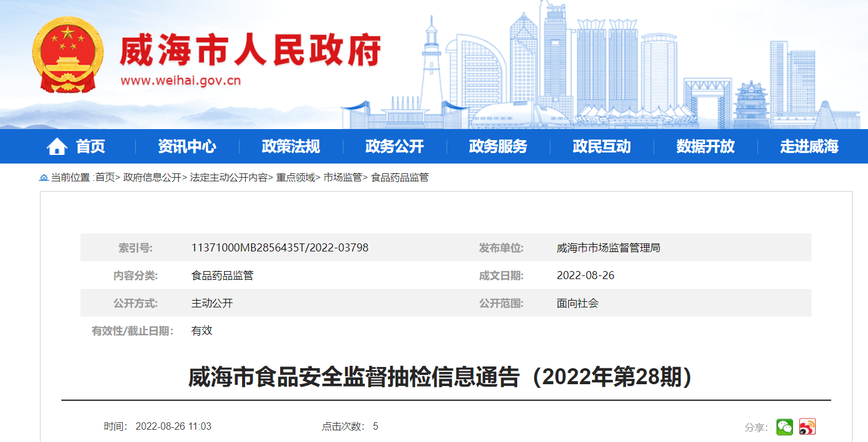Go to 市场监管 breadcrumb link
The height and width of the screenshot is (442, 868).
coord(343,178)
